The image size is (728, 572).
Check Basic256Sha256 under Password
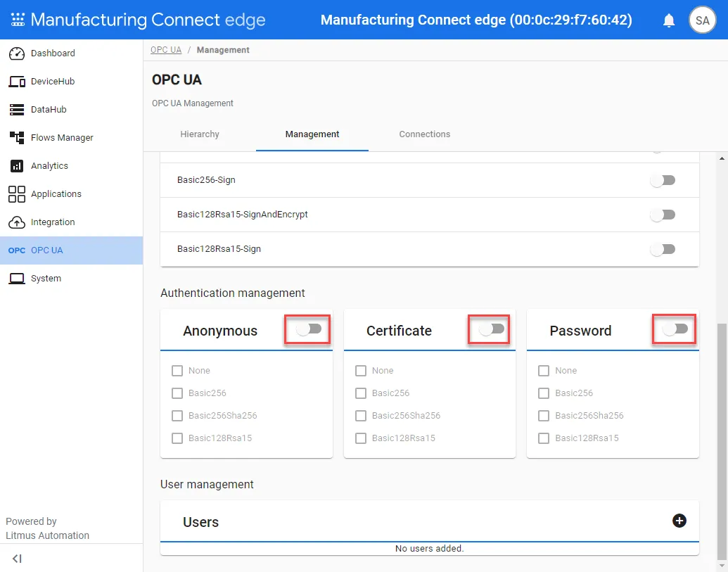point(544,416)
